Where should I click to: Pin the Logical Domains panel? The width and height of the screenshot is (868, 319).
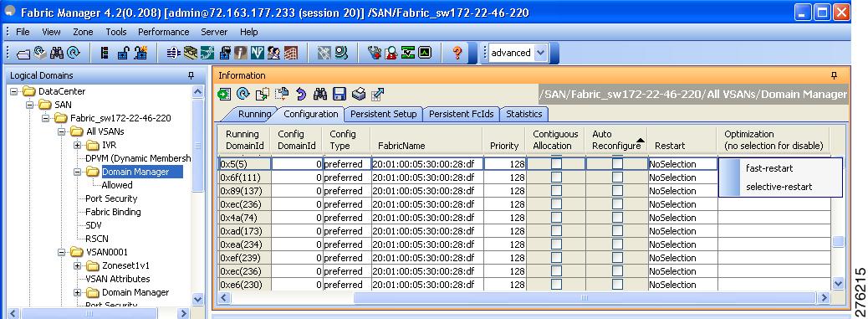(x=191, y=76)
